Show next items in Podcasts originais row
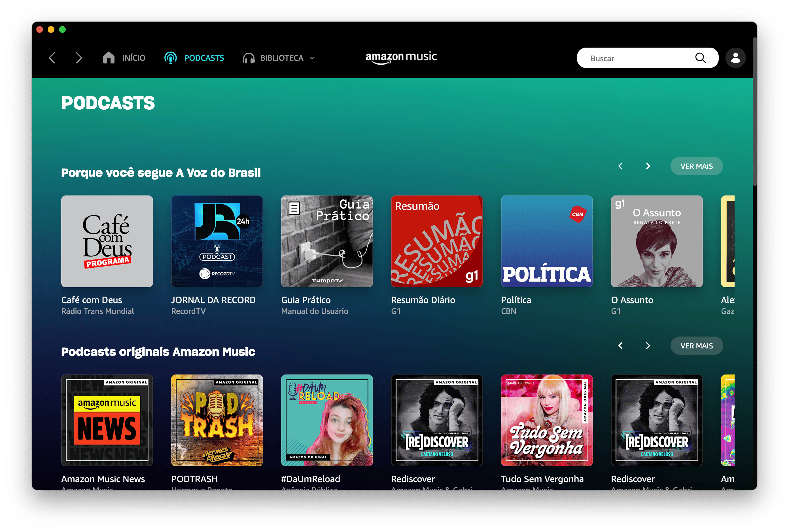 (x=648, y=345)
